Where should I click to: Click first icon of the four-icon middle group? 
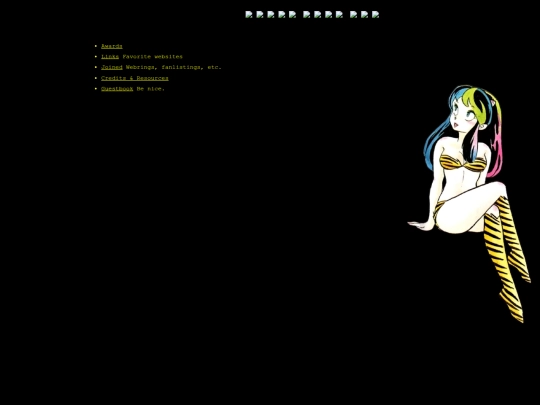307,14
